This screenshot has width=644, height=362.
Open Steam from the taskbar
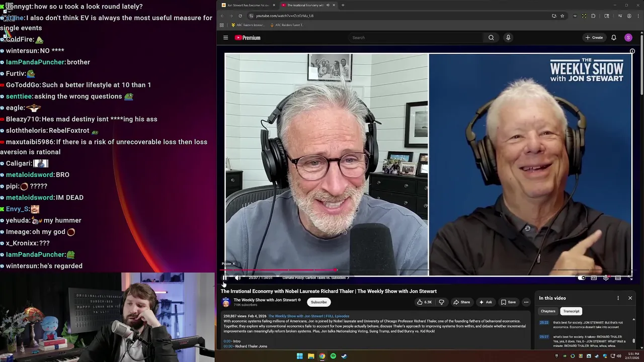tap(344, 356)
